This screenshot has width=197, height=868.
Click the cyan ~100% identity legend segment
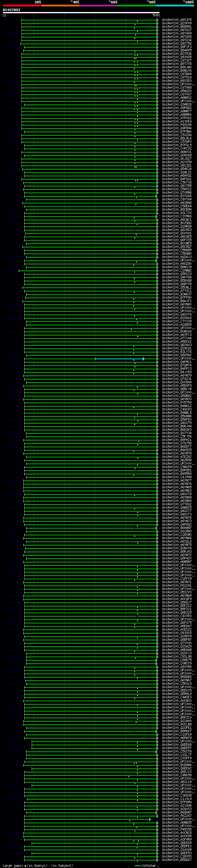tap(175, 6)
